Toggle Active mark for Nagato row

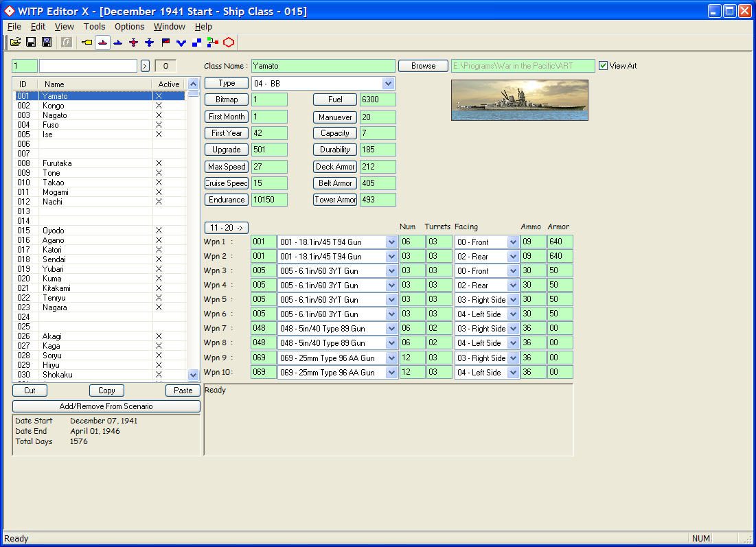point(159,115)
